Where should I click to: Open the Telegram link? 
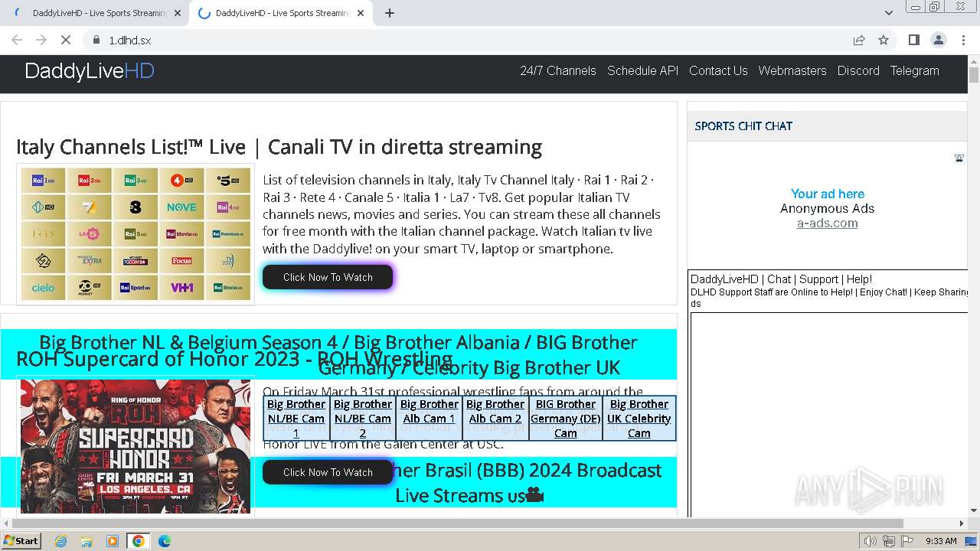[914, 70]
